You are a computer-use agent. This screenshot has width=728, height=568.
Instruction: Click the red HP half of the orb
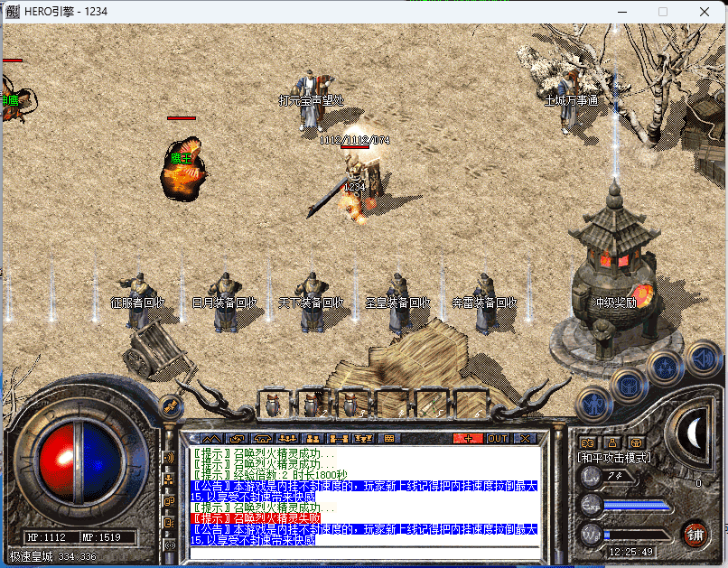[57, 462]
